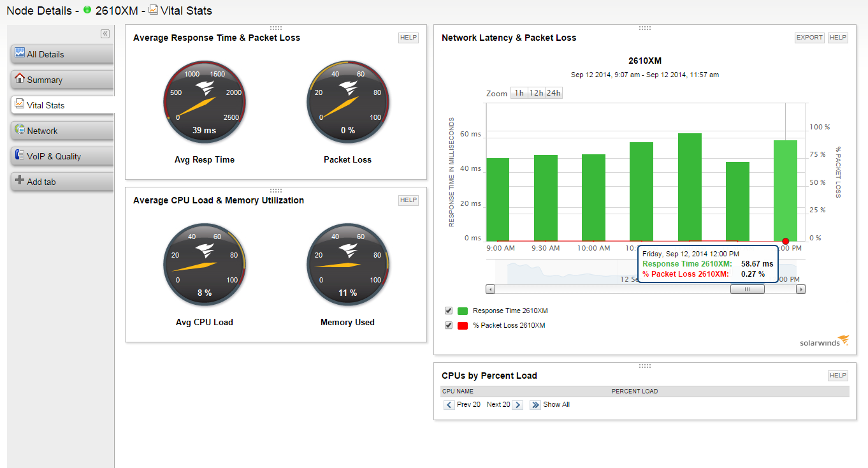The height and width of the screenshot is (468, 868).
Task: Click the Avg CPU Load gauge
Action: pyautogui.click(x=204, y=265)
